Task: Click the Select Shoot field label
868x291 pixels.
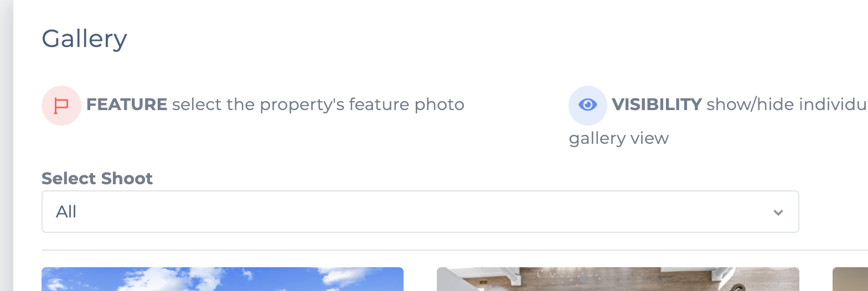Action: [x=97, y=179]
